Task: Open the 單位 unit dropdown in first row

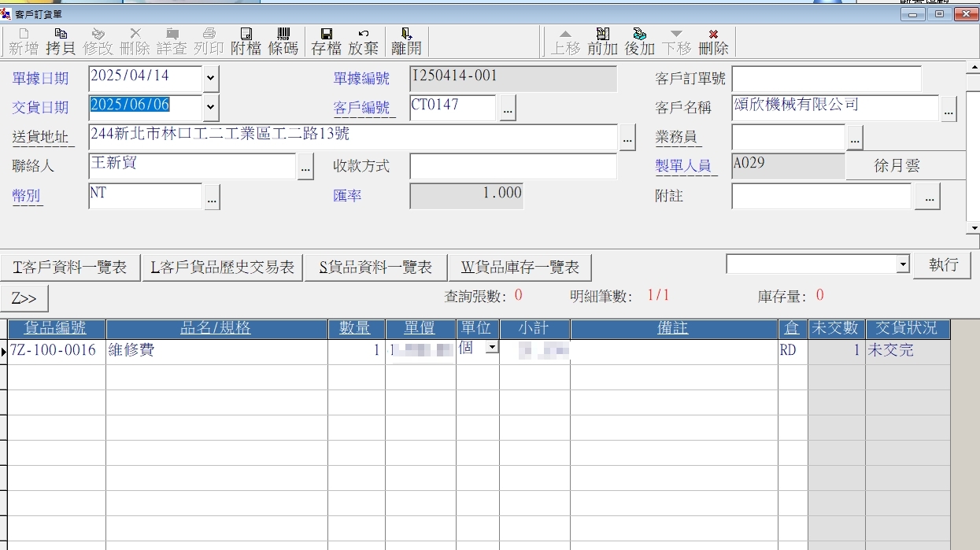Action: pyautogui.click(x=492, y=348)
